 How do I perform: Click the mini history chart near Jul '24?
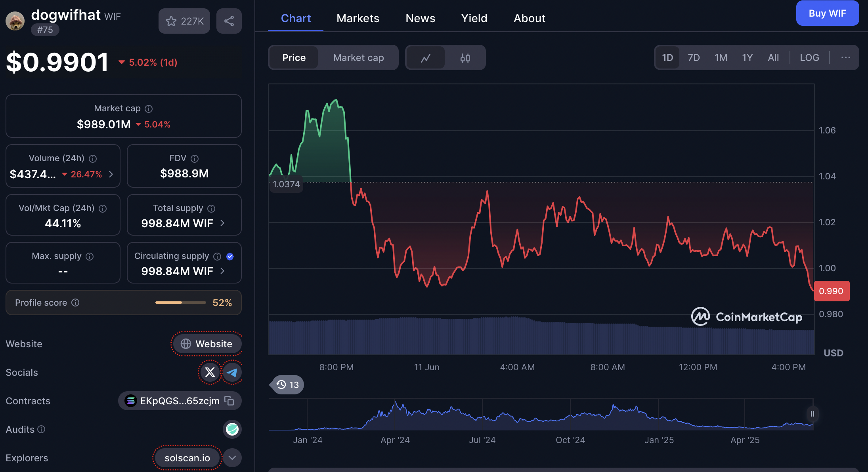click(482, 416)
